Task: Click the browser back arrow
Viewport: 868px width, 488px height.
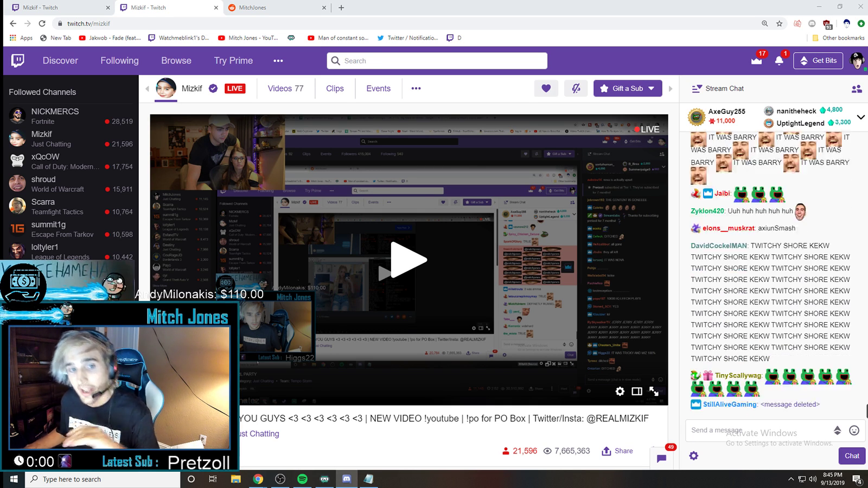Action: [13, 23]
